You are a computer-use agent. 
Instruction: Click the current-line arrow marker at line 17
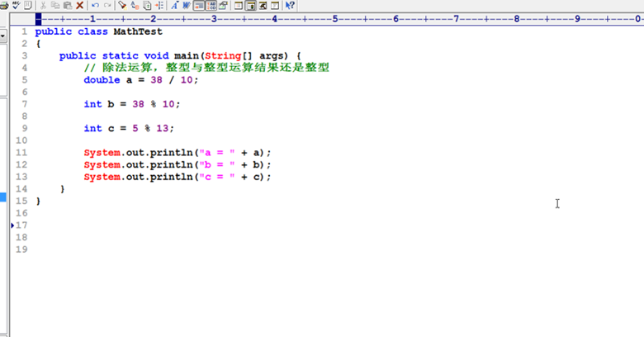[x=12, y=225]
